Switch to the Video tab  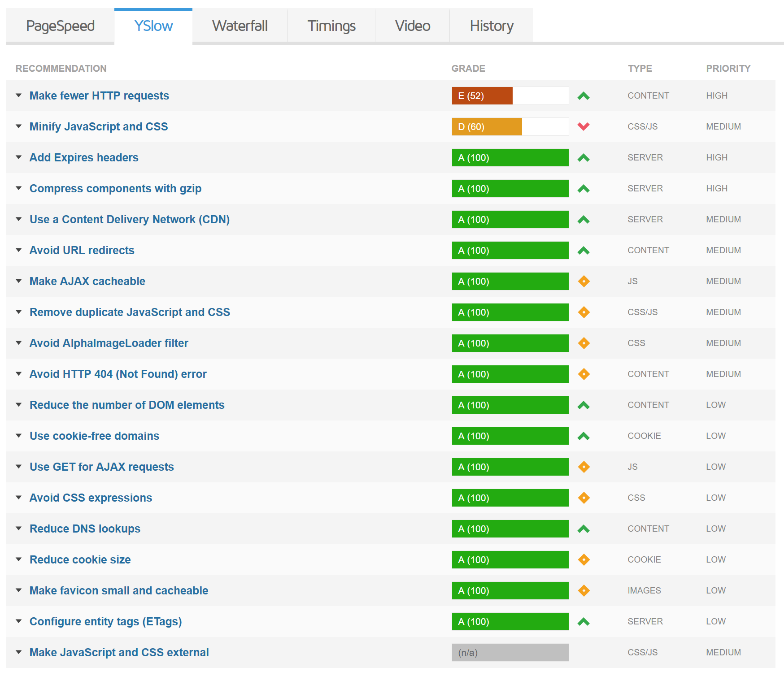coord(413,26)
